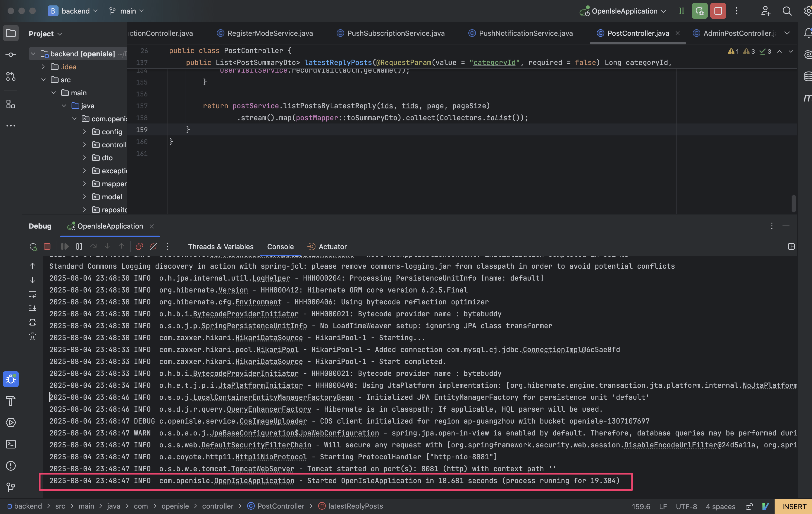This screenshot has width=812, height=514.
Task: Open the Problems tool window icon
Action: coord(11,466)
